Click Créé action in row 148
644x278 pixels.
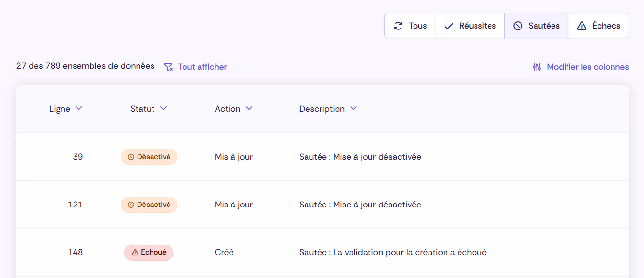click(224, 252)
